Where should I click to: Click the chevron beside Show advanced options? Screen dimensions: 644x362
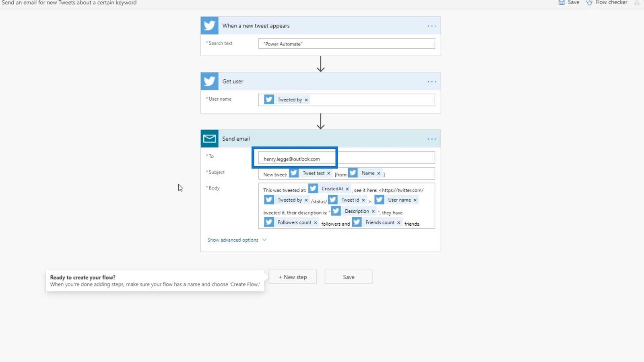[x=264, y=240]
